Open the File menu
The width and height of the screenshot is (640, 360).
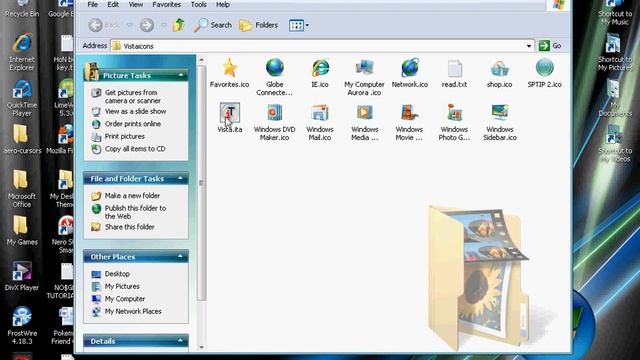(93, 4)
